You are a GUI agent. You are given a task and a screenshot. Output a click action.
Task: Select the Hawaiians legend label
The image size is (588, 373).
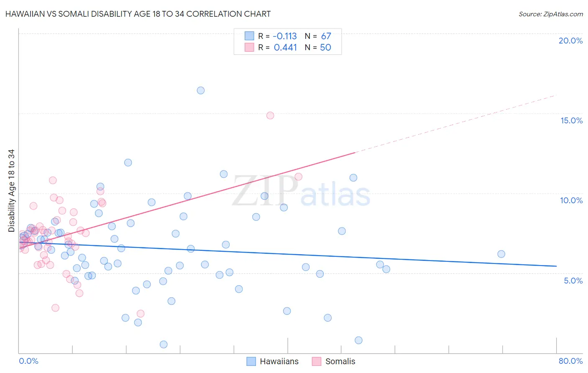click(x=279, y=361)
